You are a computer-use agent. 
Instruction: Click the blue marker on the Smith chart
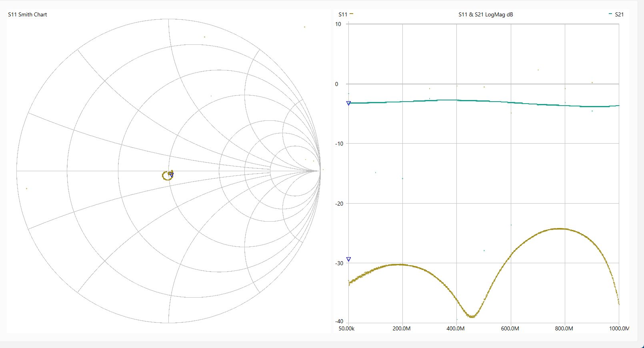point(171,175)
